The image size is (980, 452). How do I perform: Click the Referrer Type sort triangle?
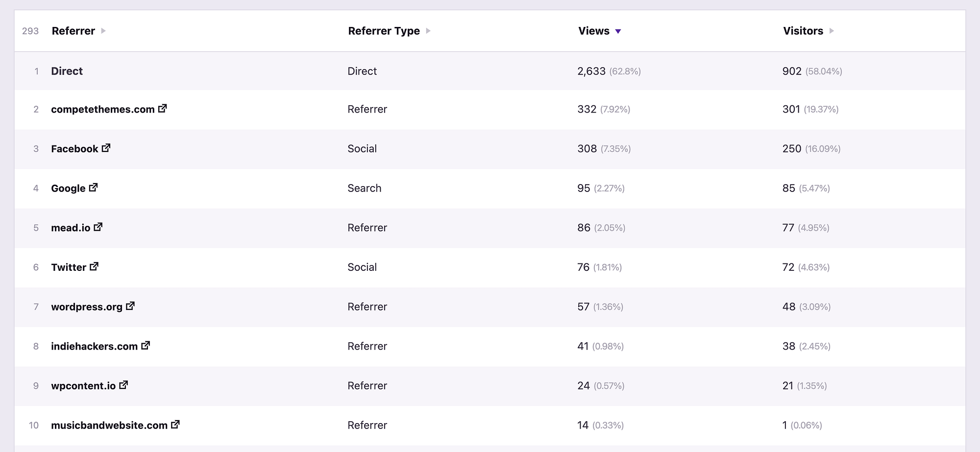[428, 31]
